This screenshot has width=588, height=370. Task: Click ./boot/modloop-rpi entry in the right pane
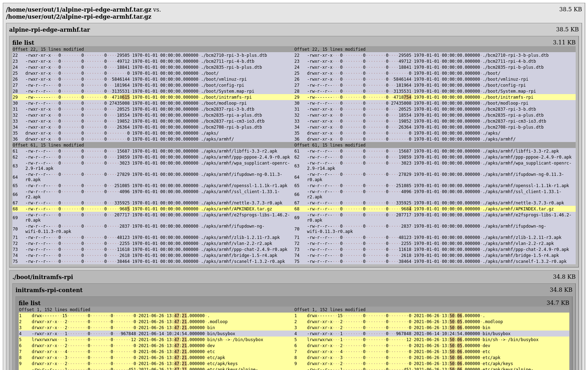(x=506, y=103)
